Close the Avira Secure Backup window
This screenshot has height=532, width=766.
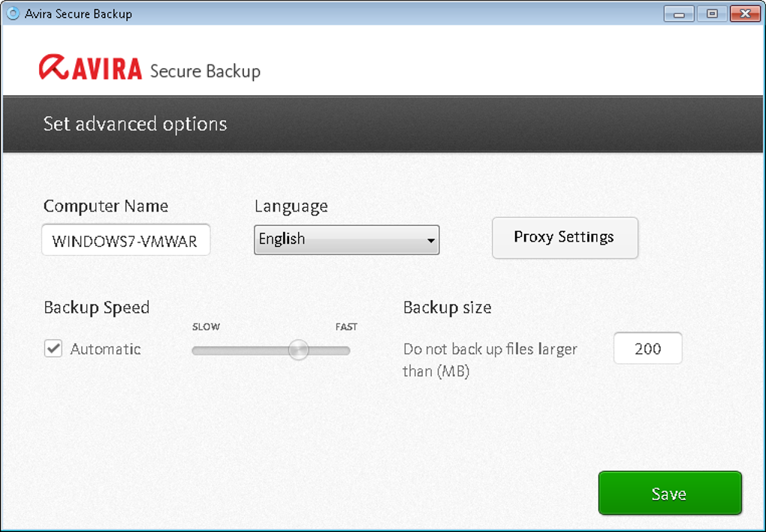745,14
